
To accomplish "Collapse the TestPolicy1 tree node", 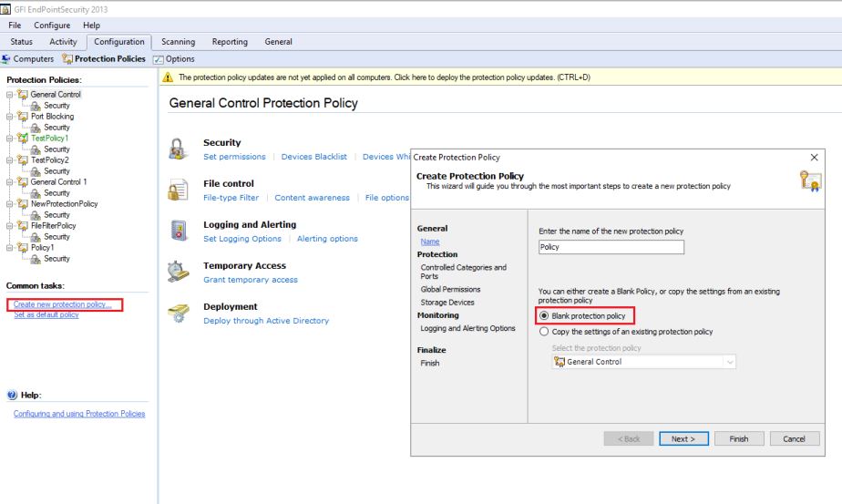I will [10, 139].
